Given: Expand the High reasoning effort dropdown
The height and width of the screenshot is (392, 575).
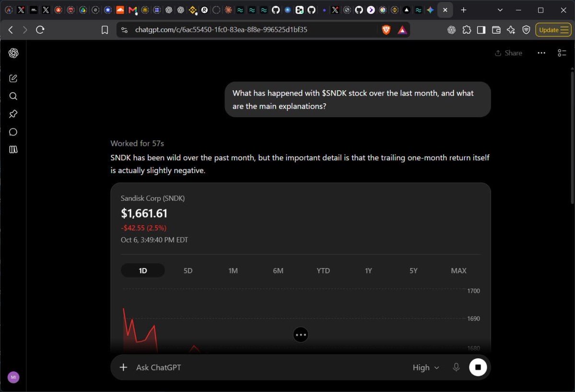Looking at the screenshot, I should tap(425, 368).
